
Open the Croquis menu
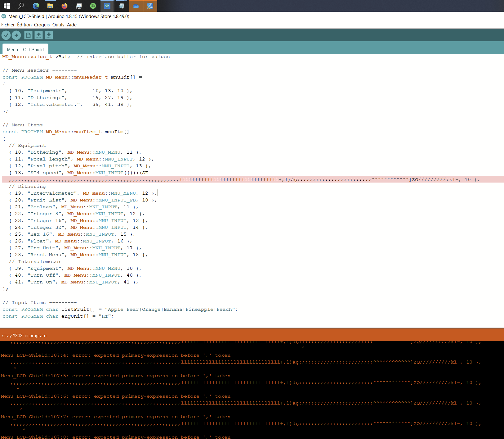click(x=42, y=25)
